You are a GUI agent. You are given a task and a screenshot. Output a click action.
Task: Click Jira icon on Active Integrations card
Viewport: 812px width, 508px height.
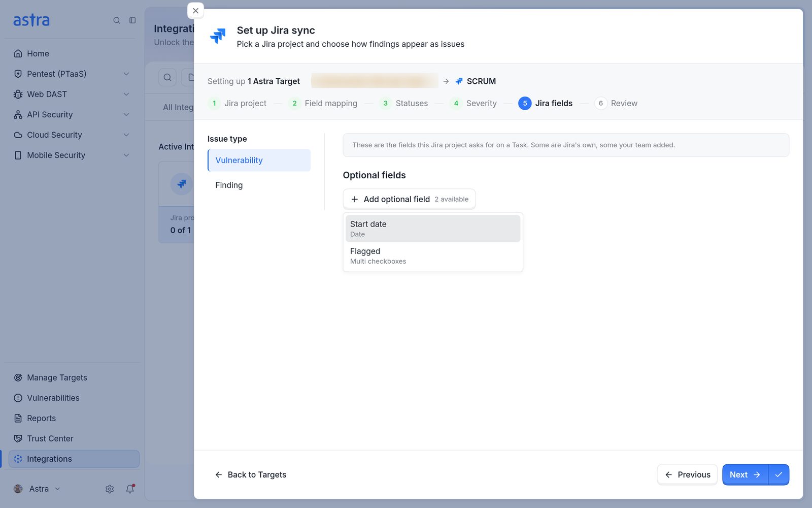click(181, 184)
